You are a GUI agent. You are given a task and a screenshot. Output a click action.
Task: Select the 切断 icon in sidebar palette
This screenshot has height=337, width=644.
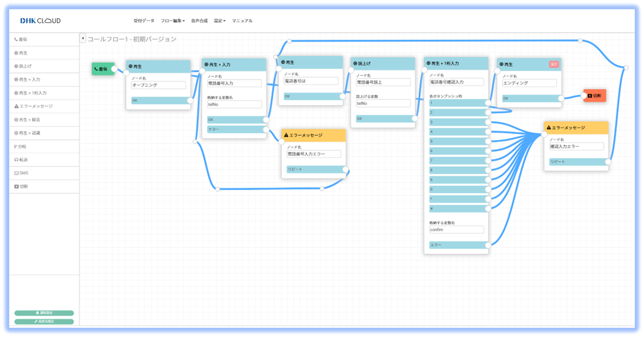(x=16, y=186)
